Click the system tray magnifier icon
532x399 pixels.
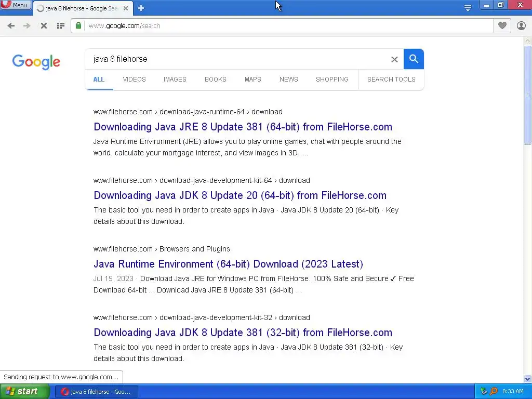point(494,392)
